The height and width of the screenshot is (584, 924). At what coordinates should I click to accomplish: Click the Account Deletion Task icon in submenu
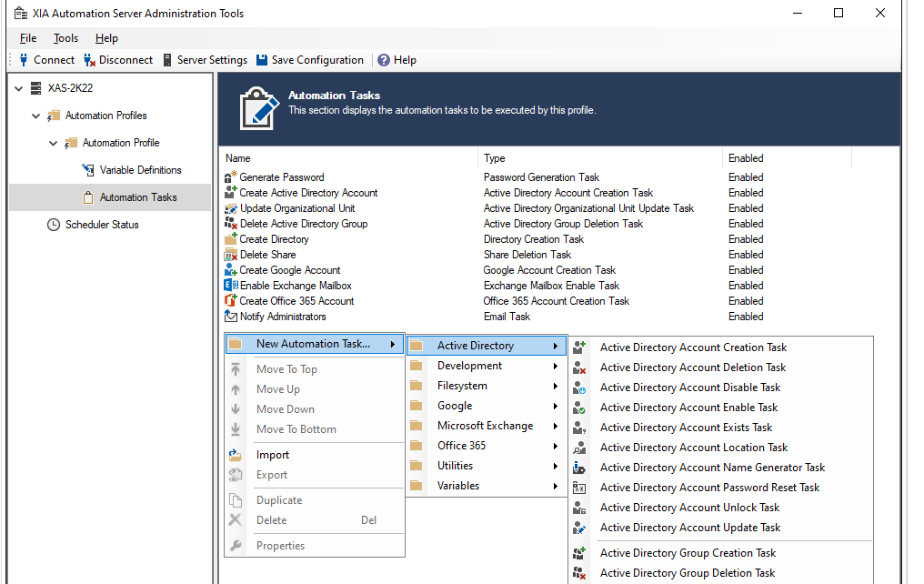click(x=579, y=368)
